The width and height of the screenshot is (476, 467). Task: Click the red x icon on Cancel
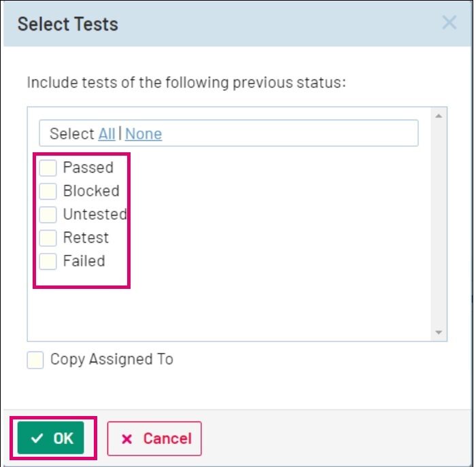[126, 439]
